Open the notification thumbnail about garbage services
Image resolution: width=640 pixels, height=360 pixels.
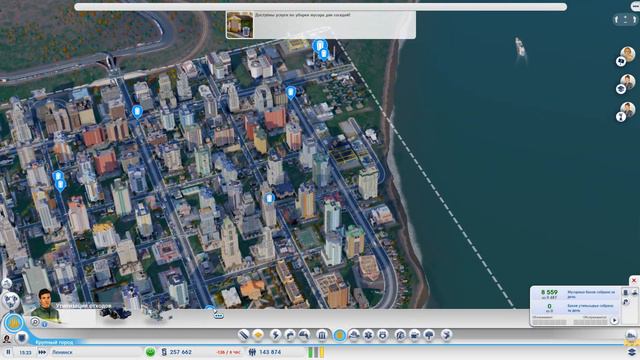[x=240, y=25]
